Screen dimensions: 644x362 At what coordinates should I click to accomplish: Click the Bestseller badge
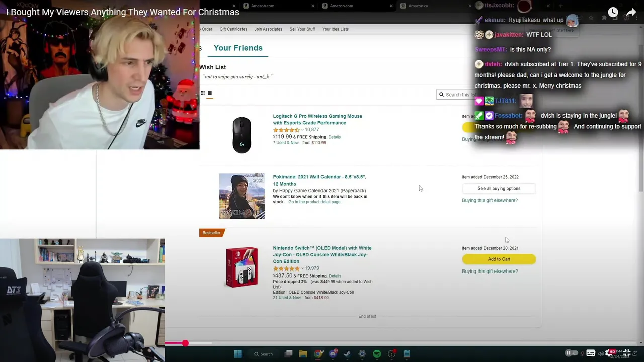point(211,233)
